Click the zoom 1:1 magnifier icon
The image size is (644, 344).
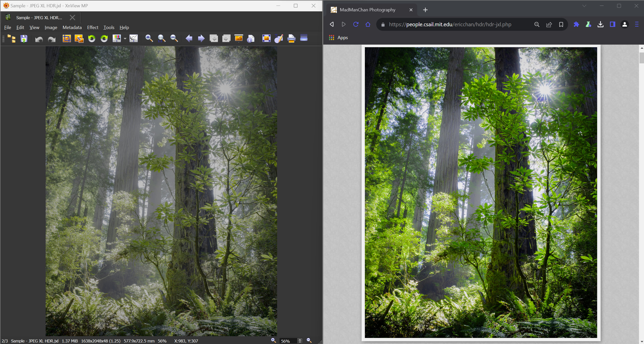(x=162, y=38)
